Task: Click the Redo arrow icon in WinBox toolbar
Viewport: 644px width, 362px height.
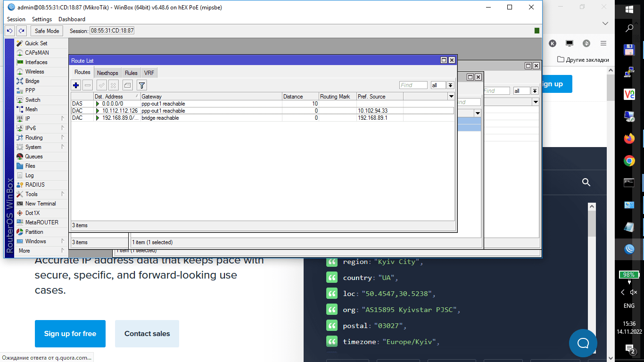Action: pyautogui.click(x=21, y=31)
